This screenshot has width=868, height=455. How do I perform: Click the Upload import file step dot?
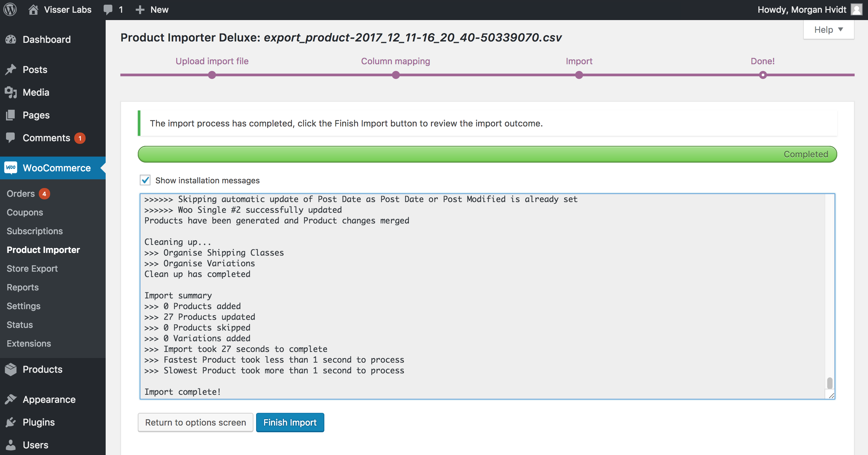pyautogui.click(x=212, y=75)
